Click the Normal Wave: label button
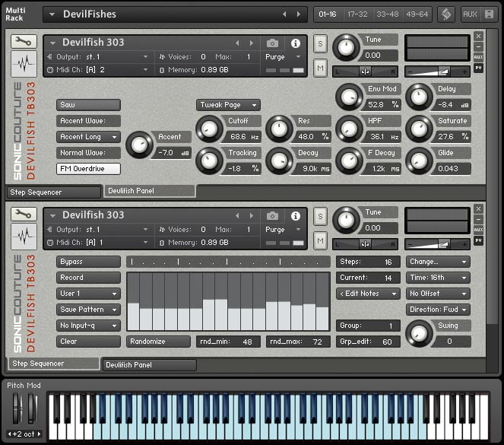The height and width of the screenshot is (445, 504). pos(88,153)
